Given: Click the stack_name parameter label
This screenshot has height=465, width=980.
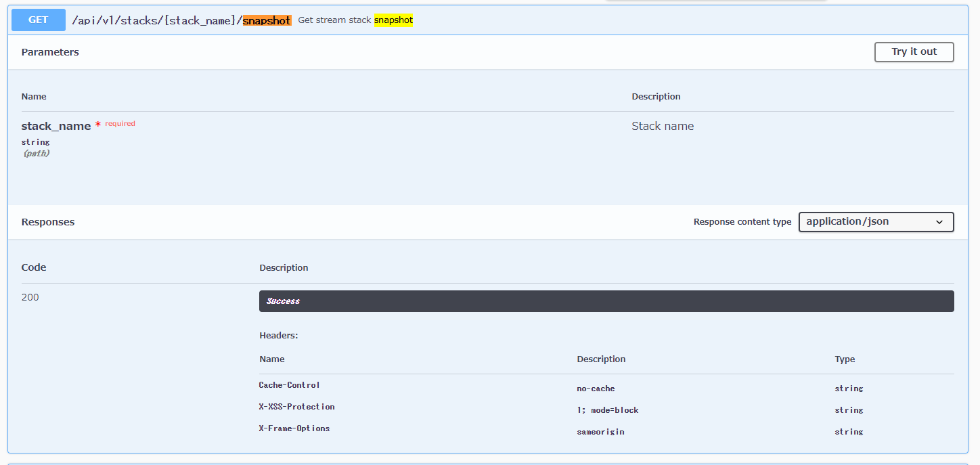Looking at the screenshot, I should click(56, 126).
